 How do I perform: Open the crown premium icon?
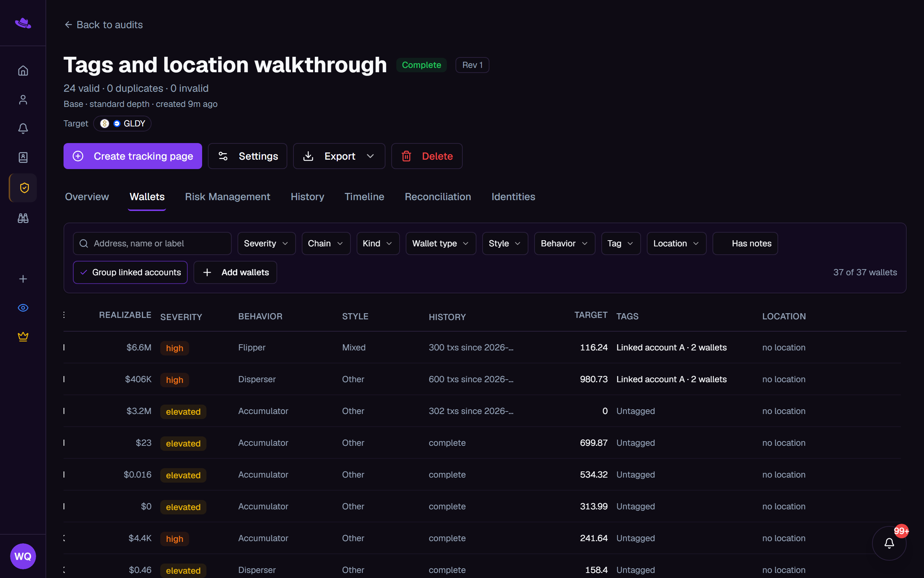click(23, 336)
